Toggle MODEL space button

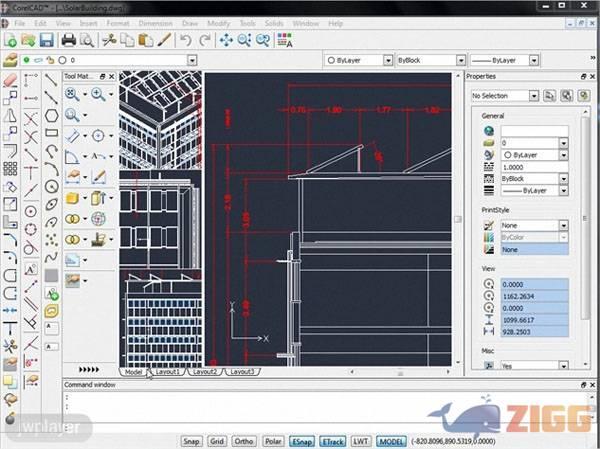[x=391, y=441]
